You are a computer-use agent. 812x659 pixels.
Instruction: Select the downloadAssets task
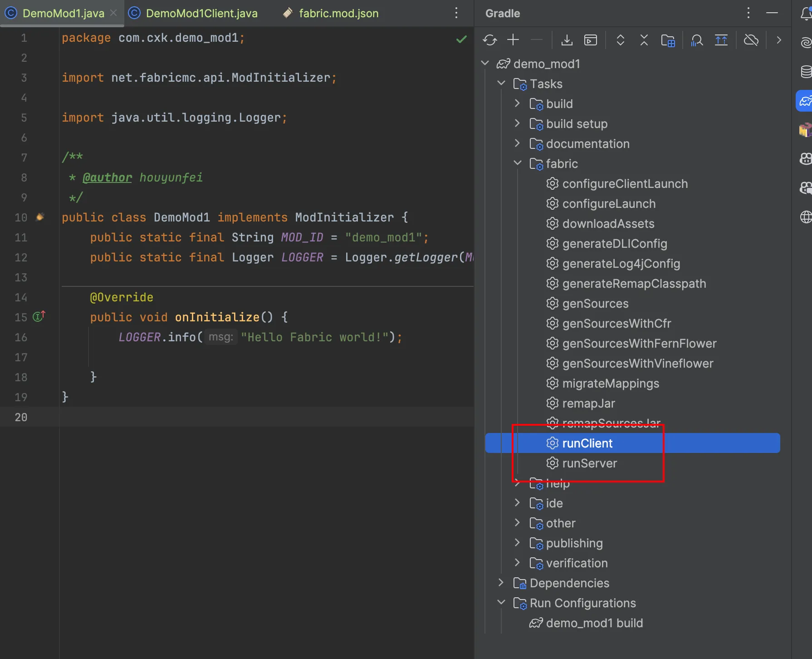(x=608, y=224)
